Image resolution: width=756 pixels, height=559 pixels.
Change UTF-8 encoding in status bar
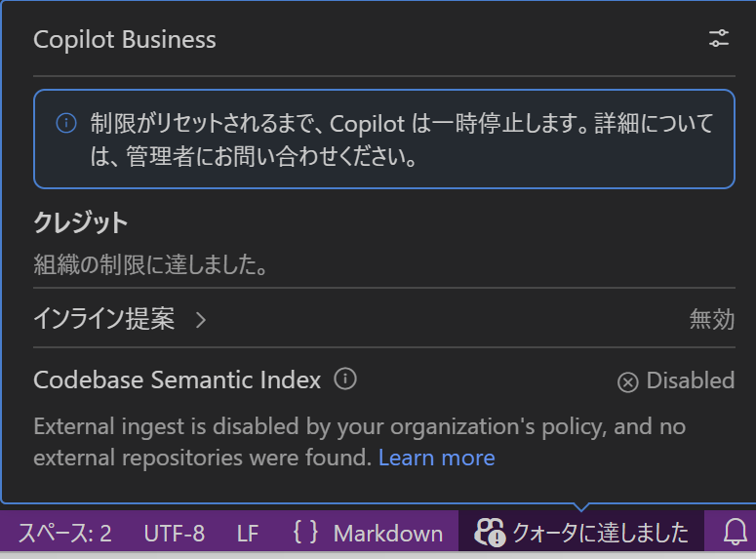[x=174, y=534]
